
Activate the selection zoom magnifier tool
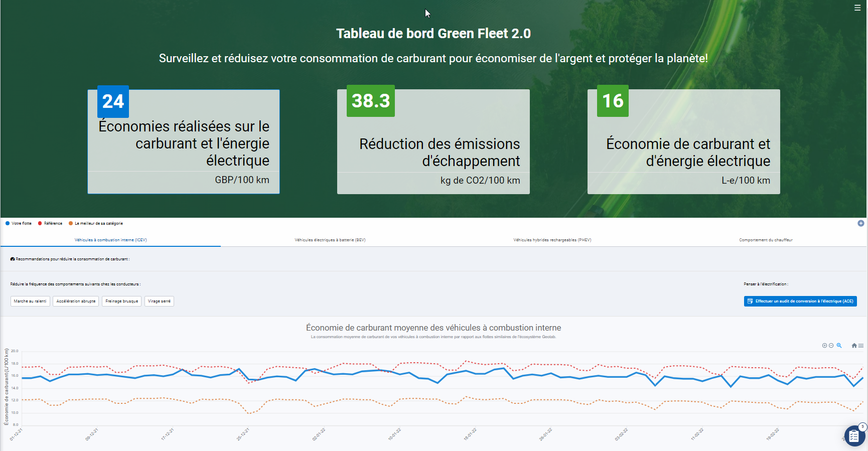(839, 346)
